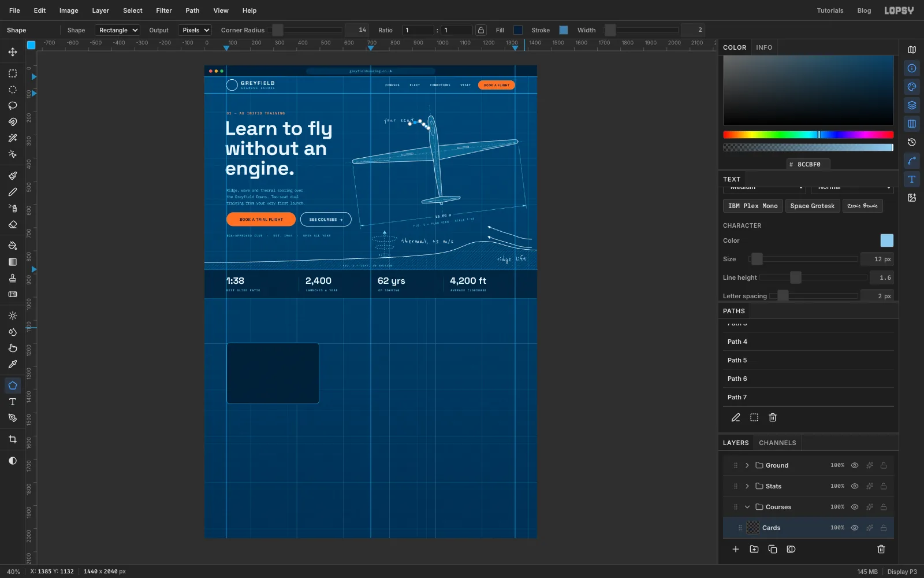This screenshot has width=924, height=578.
Task: Select the Magic Wand tool
Action: pos(13,138)
